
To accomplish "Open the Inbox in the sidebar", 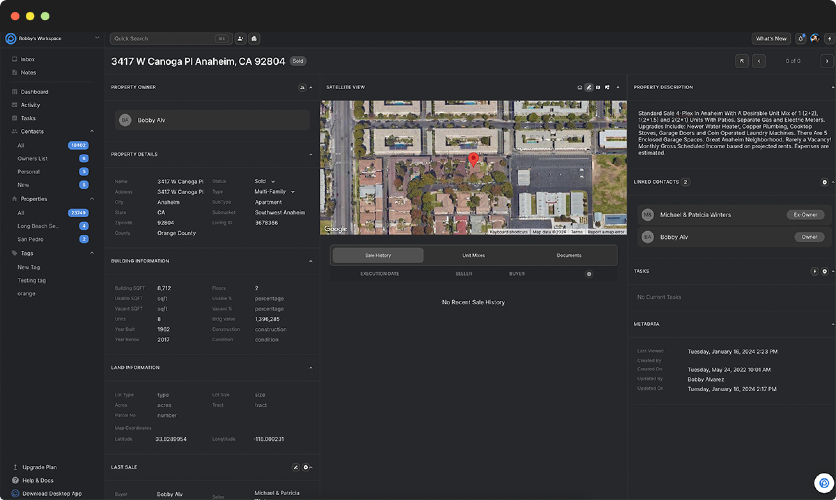I will tap(28, 59).
